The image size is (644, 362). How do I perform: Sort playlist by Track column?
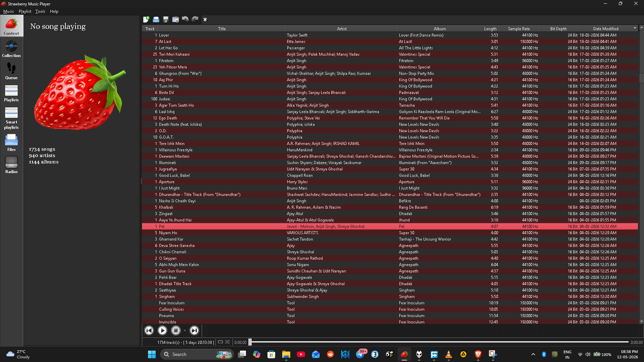coord(150,29)
